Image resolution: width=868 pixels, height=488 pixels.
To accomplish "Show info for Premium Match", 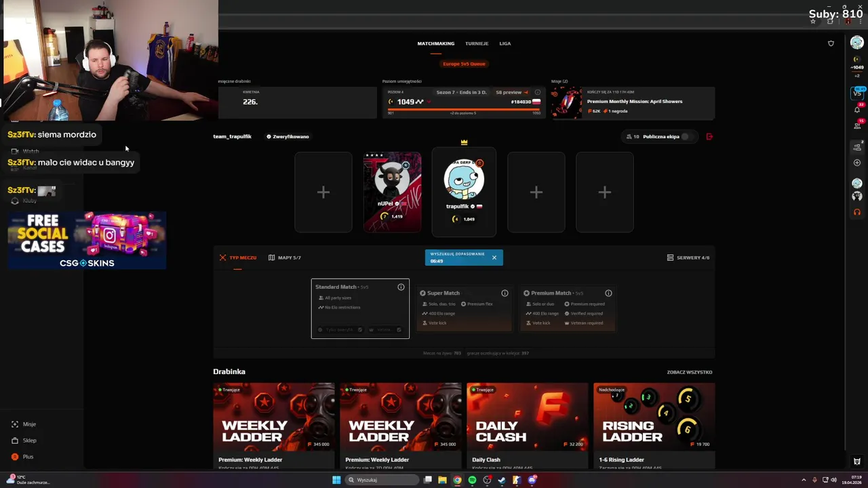I will [x=608, y=293].
